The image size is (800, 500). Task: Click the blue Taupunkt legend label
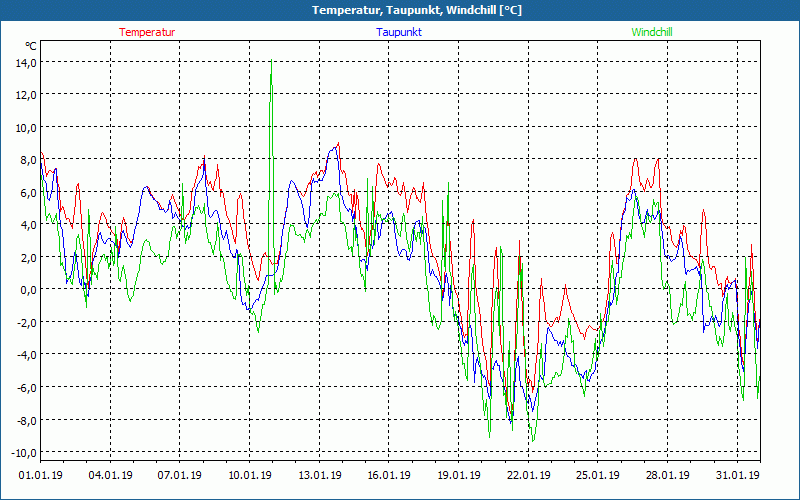point(399,32)
